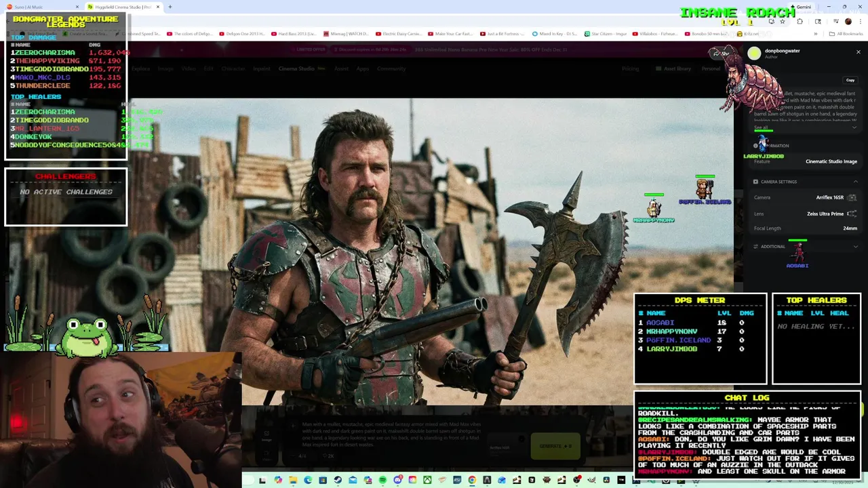
Task: Select the 24mm focal length value
Action: pyautogui.click(x=850, y=228)
